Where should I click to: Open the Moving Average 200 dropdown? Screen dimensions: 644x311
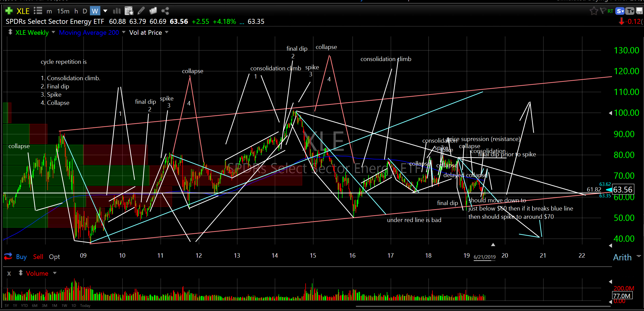coord(124,32)
